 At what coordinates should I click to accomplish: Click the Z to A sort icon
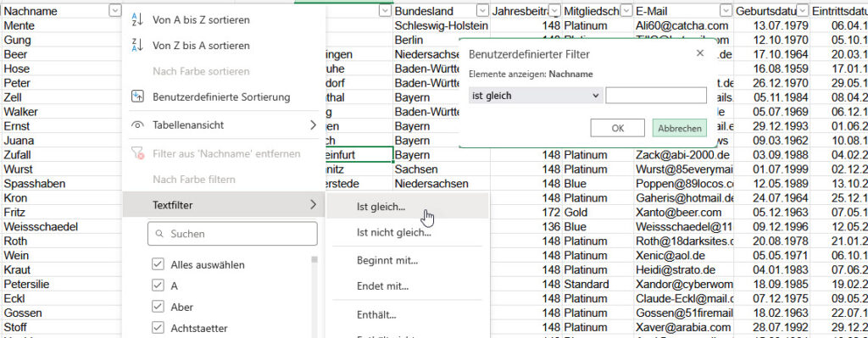tap(137, 46)
